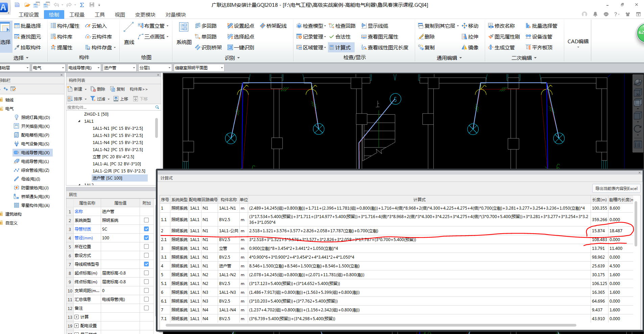Click the 云构件库 cloud library tool

[99, 37]
